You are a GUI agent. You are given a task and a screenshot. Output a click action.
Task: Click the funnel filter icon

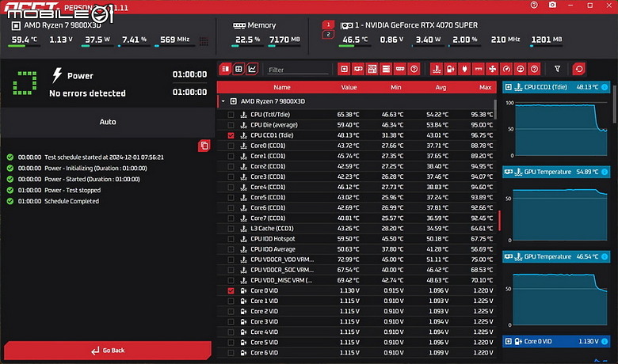[557, 70]
